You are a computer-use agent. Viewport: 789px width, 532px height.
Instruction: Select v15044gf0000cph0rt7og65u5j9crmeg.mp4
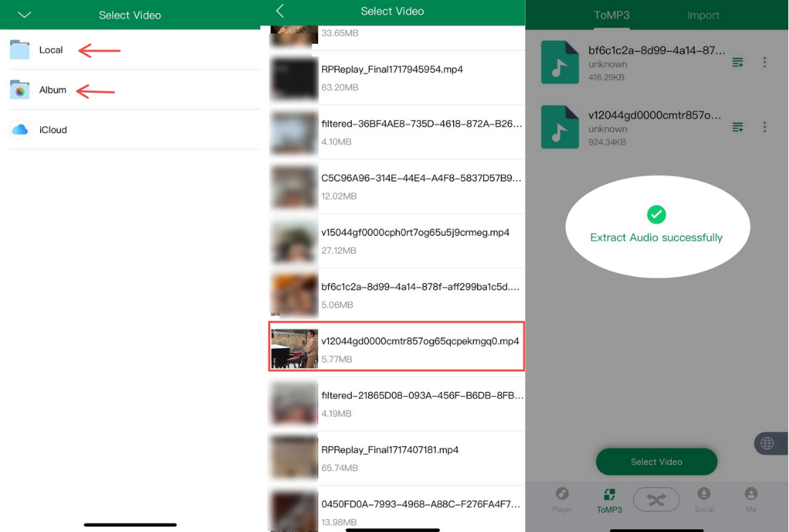397,241
